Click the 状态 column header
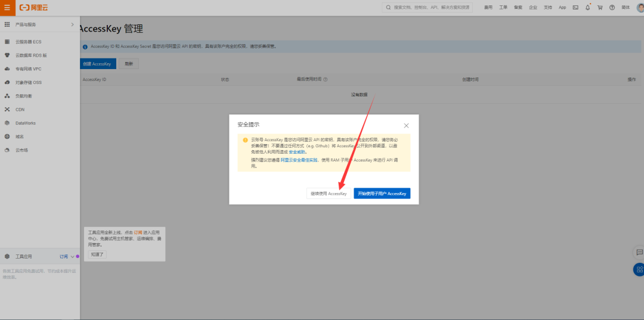 pyautogui.click(x=225, y=80)
